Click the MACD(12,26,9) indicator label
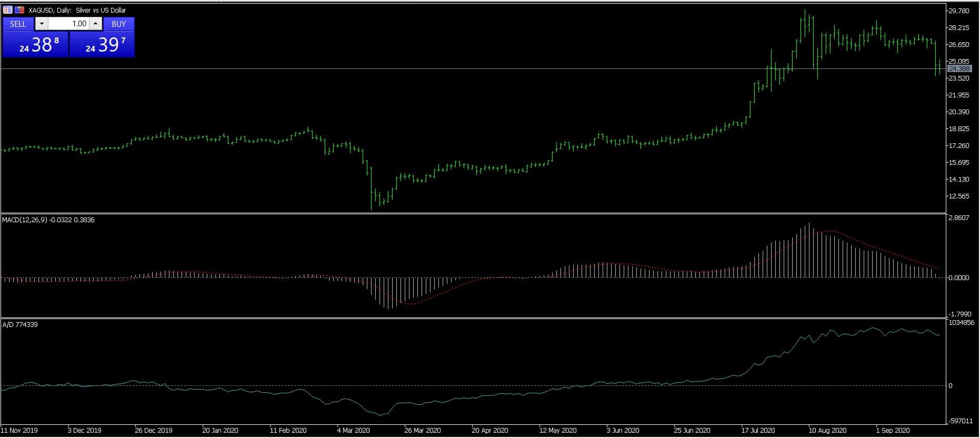Image resolution: width=980 pixels, height=438 pixels. tap(48, 220)
